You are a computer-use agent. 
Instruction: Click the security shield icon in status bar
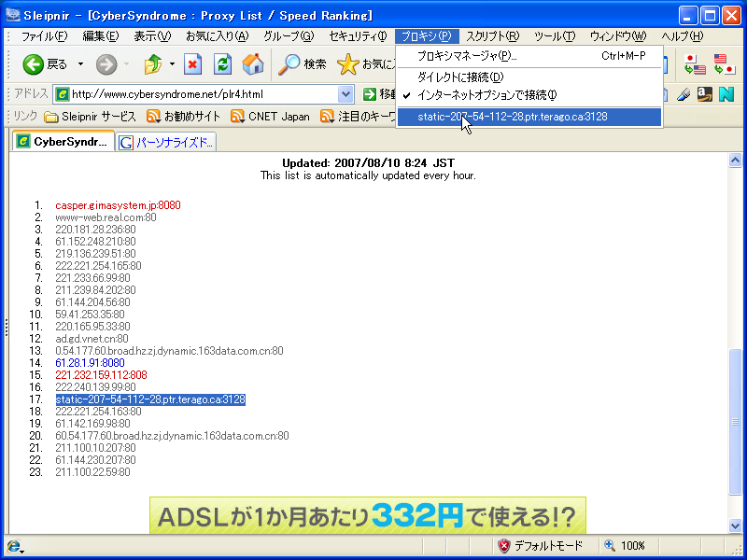pyautogui.click(x=503, y=546)
